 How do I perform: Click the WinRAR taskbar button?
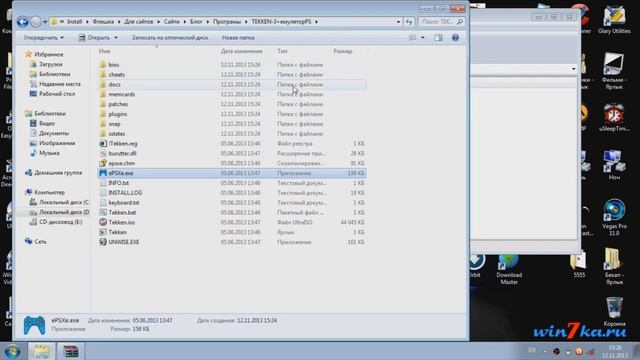coord(70,351)
